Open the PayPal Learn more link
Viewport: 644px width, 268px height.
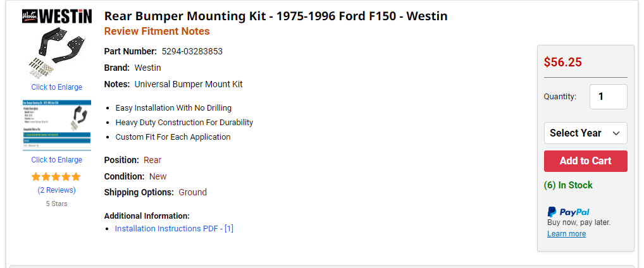566,233
